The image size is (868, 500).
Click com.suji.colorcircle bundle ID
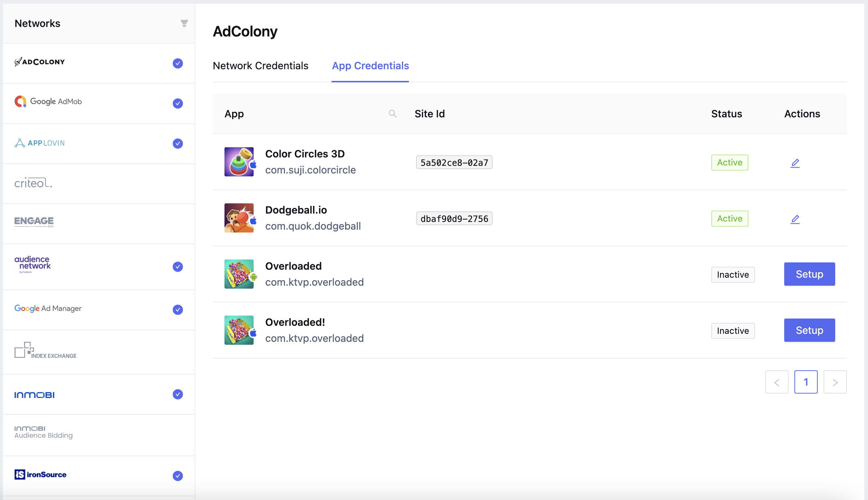(x=310, y=170)
